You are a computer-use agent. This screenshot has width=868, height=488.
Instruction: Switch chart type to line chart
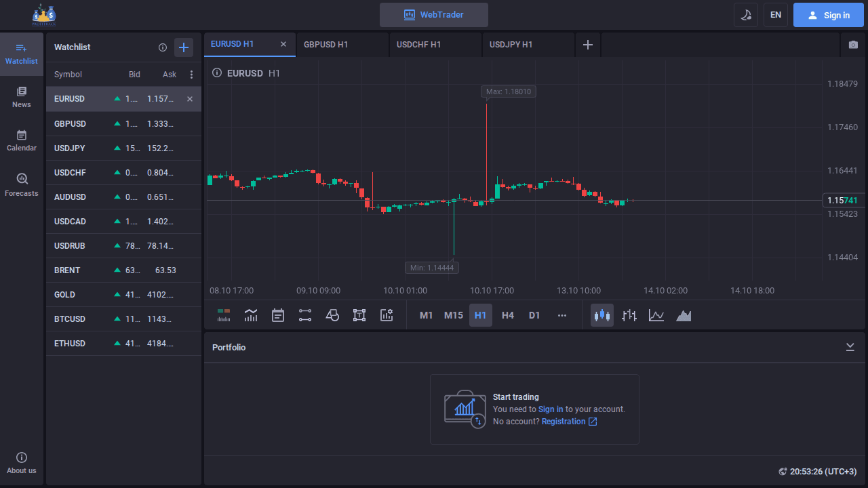(656, 315)
